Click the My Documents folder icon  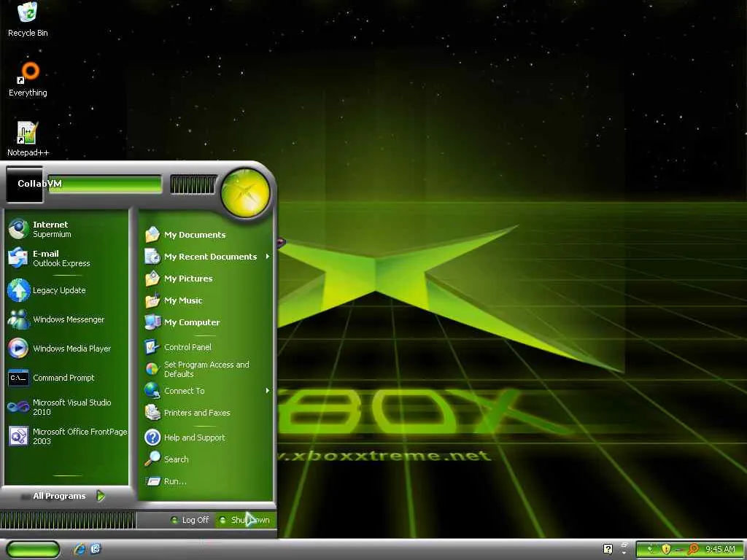pos(152,234)
